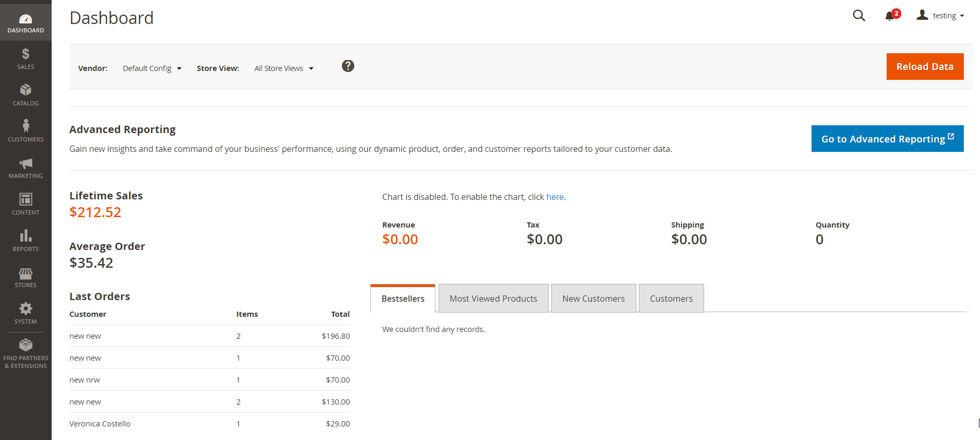Screen dimensions: 980x440
Task: Click the 'here' link to enable chart
Action: 554,197
